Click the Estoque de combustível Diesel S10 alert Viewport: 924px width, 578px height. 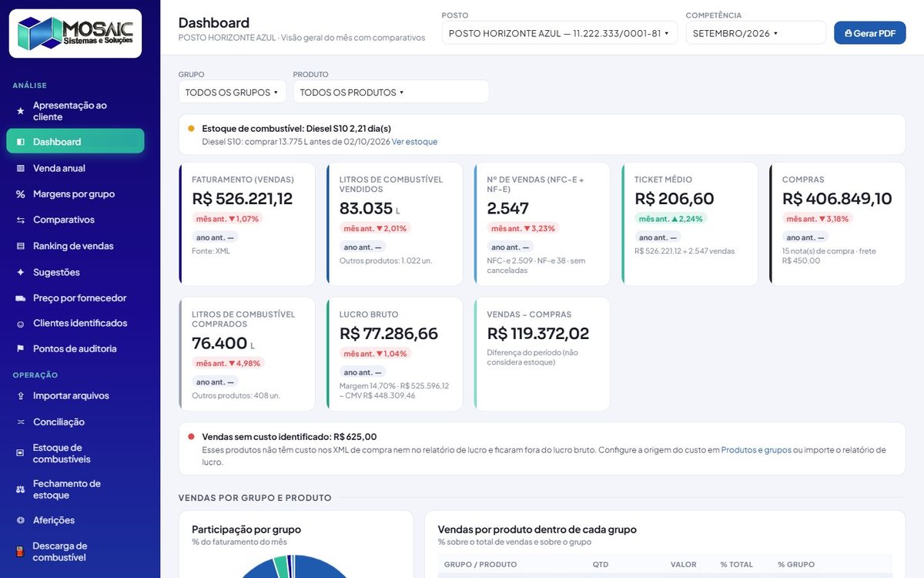(x=542, y=135)
